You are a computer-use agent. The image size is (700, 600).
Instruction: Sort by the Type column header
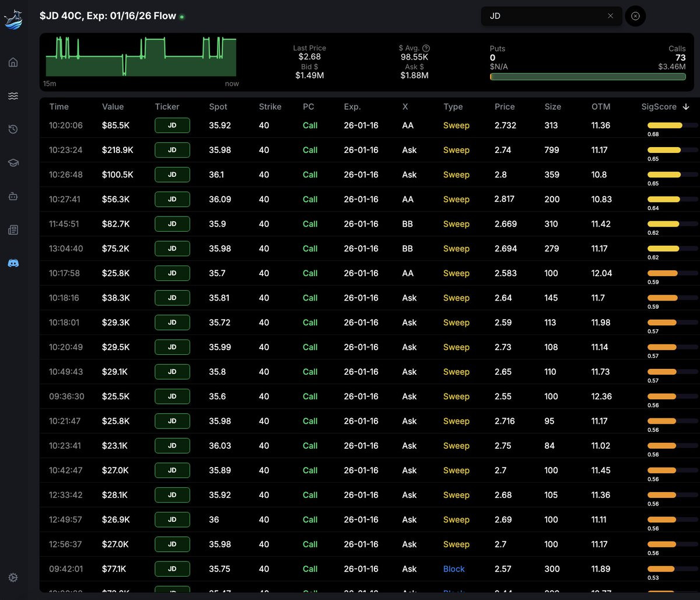tap(453, 107)
